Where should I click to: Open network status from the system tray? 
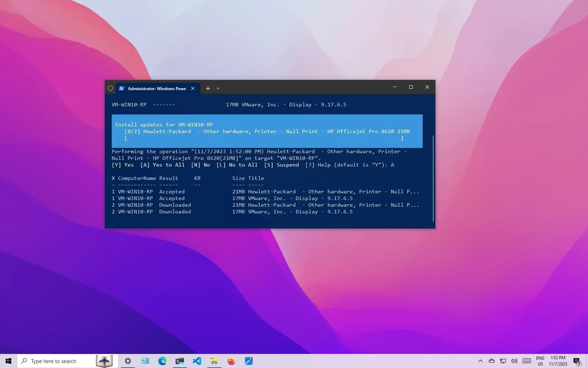click(503, 361)
